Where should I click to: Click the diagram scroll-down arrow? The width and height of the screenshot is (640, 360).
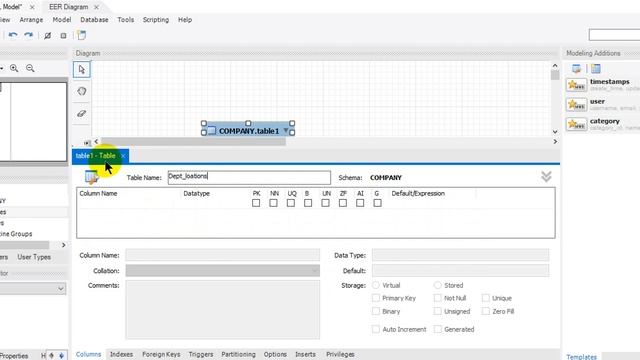(x=555, y=131)
